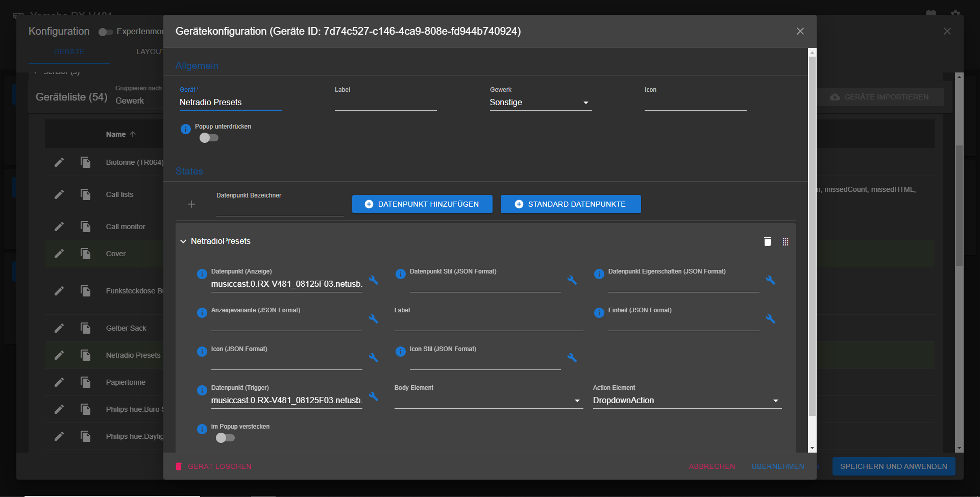This screenshot has height=497, width=980.
Task: Edit the Biotonne (TR064) device
Action: coord(59,162)
